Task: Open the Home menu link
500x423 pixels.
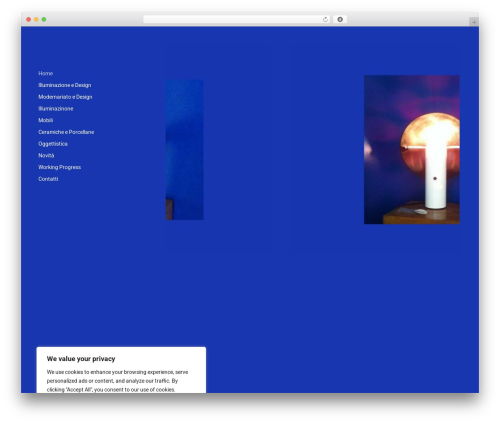Action: (x=45, y=73)
